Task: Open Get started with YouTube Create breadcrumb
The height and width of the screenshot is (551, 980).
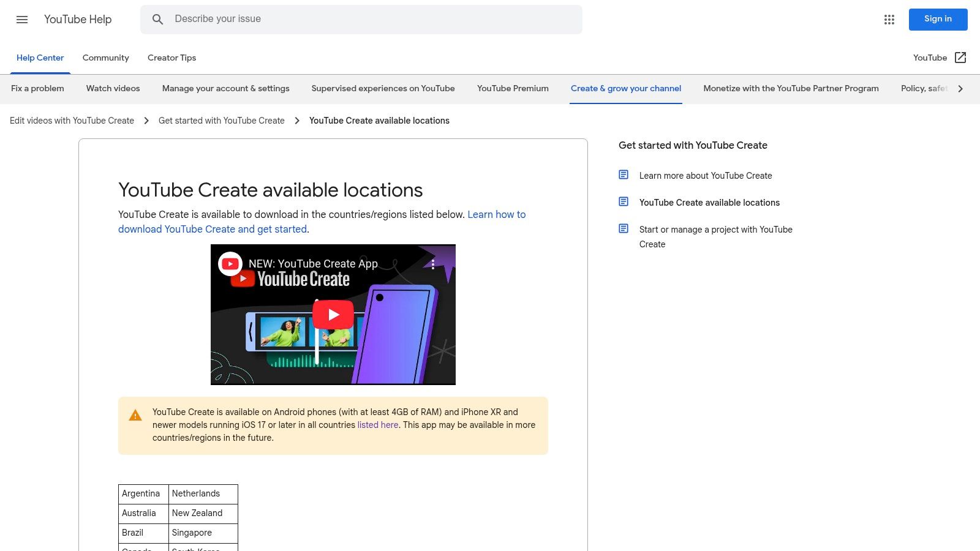Action: pos(221,121)
